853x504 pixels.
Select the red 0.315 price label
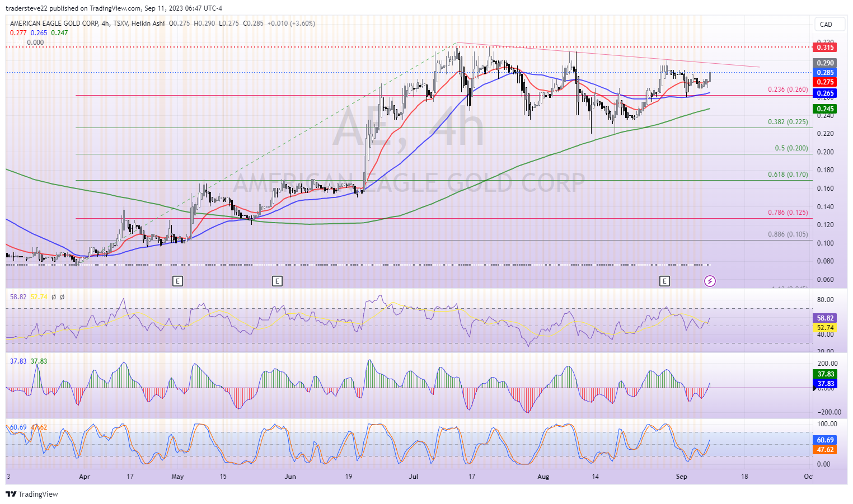click(x=825, y=48)
